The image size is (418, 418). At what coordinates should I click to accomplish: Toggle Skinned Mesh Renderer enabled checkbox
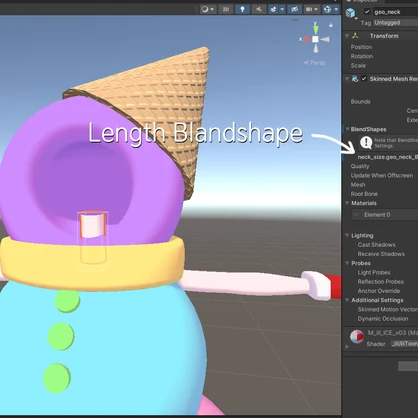point(364,79)
